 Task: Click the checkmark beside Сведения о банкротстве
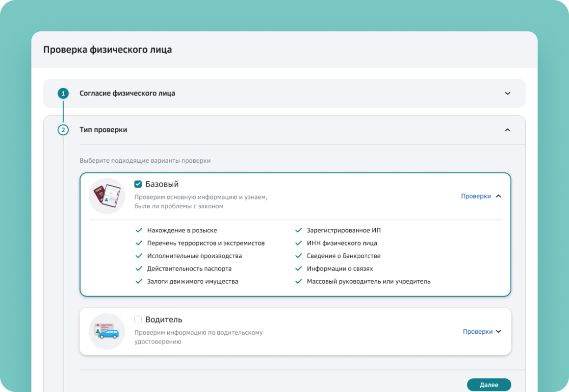[x=298, y=256]
